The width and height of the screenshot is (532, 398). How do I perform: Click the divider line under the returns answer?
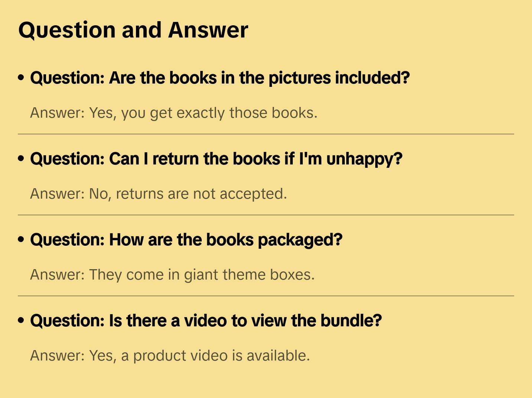266,215
